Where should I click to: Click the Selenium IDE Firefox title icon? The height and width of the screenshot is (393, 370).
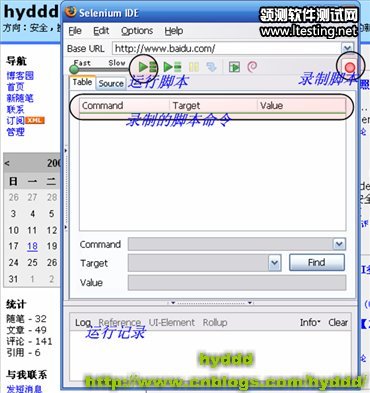click(x=70, y=12)
